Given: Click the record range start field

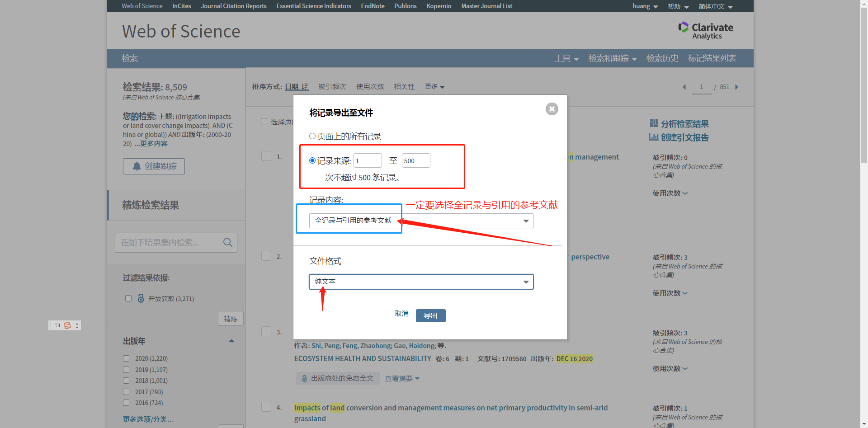Looking at the screenshot, I should pos(368,160).
